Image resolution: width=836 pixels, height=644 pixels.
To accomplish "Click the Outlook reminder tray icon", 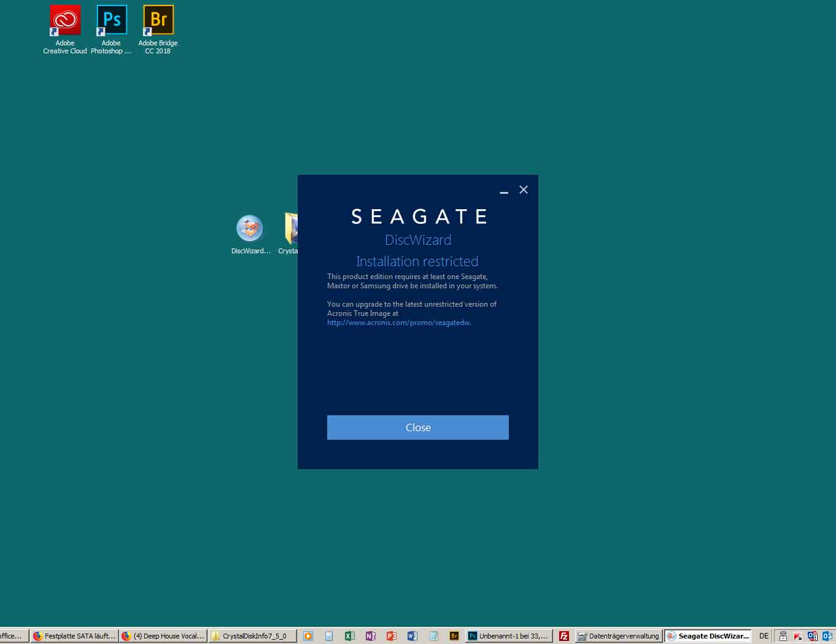I will (x=813, y=636).
